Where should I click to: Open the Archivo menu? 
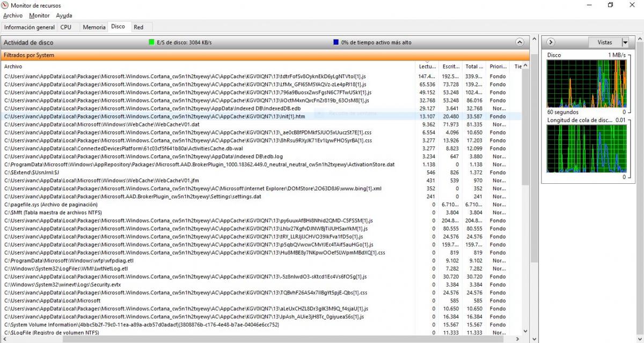coord(13,16)
